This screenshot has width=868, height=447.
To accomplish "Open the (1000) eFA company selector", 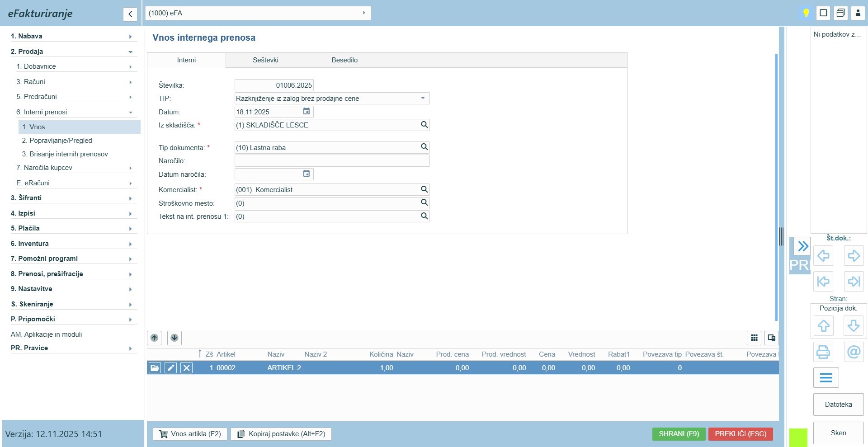I will click(x=258, y=13).
